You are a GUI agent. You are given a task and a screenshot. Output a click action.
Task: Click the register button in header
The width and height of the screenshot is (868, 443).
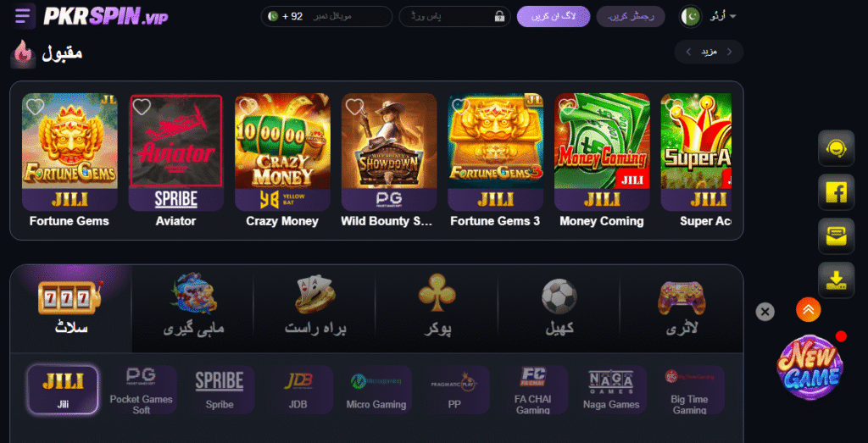point(631,17)
